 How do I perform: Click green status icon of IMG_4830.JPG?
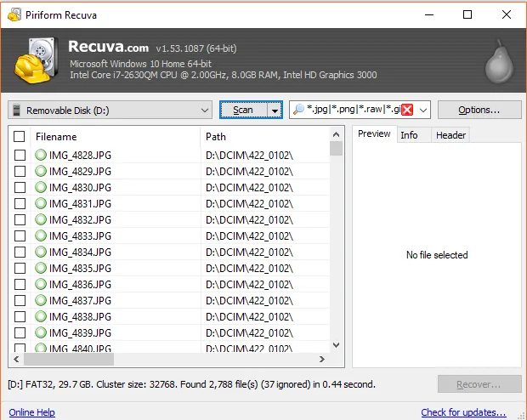41,187
